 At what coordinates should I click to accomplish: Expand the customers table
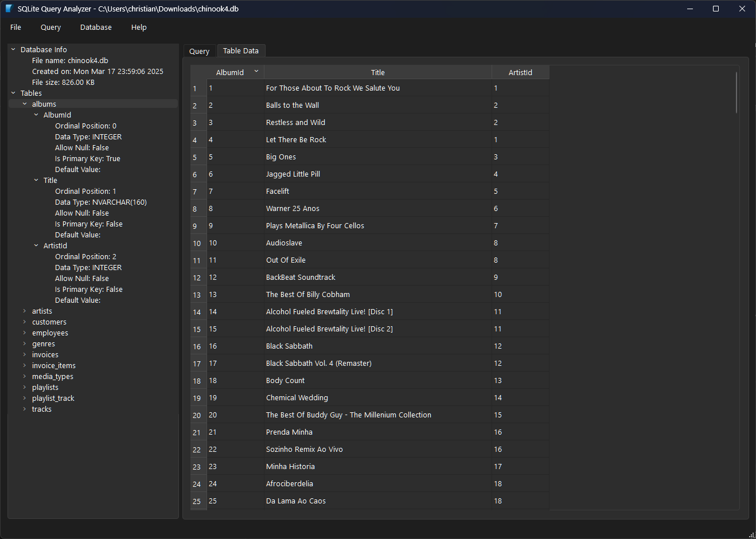tap(25, 322)
